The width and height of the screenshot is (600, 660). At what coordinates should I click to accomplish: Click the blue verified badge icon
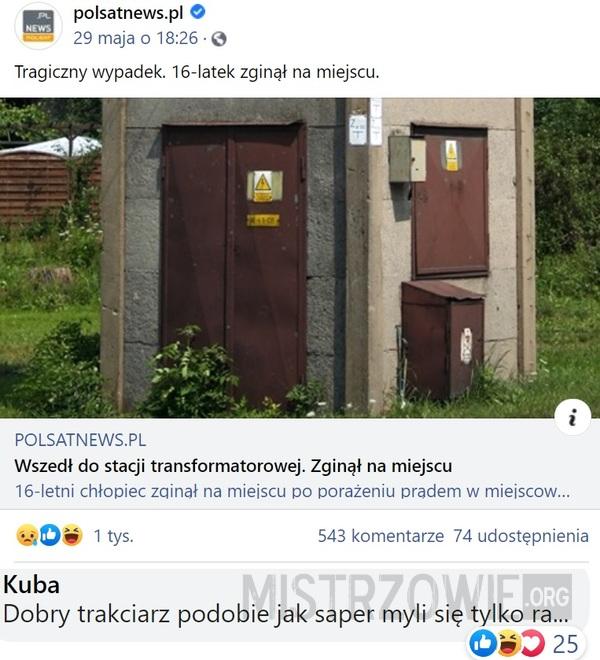[198, 12]
